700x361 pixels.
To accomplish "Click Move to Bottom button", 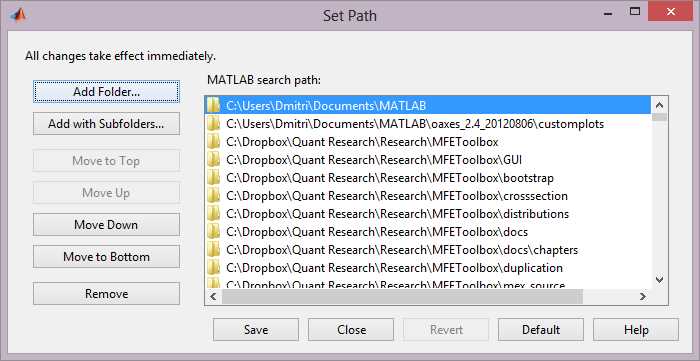I will pyautogui.click(x=106, y=257).
